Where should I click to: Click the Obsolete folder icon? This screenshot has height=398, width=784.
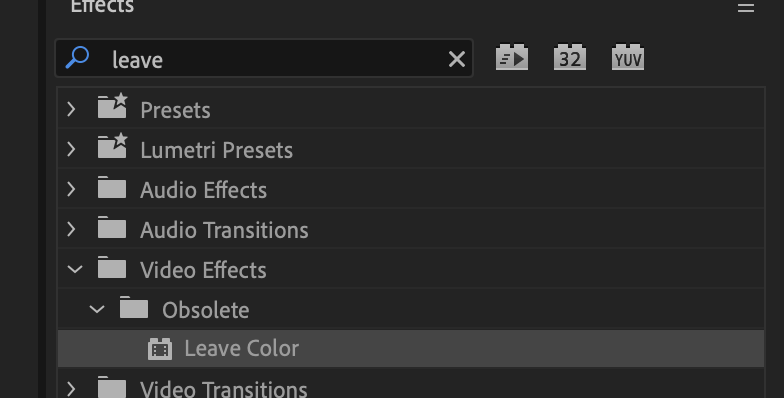(x=134, y=307)
